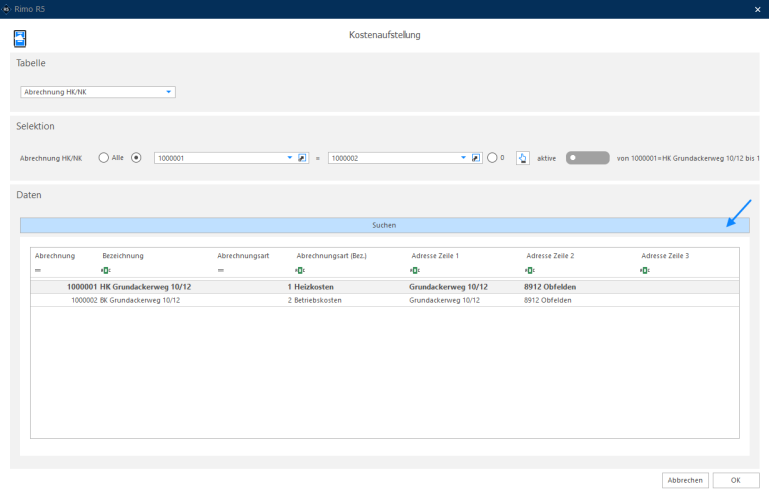Click the bold Grundackerweg 10/12 address cell
Viewport: 769px width, 497px height.
448,287
